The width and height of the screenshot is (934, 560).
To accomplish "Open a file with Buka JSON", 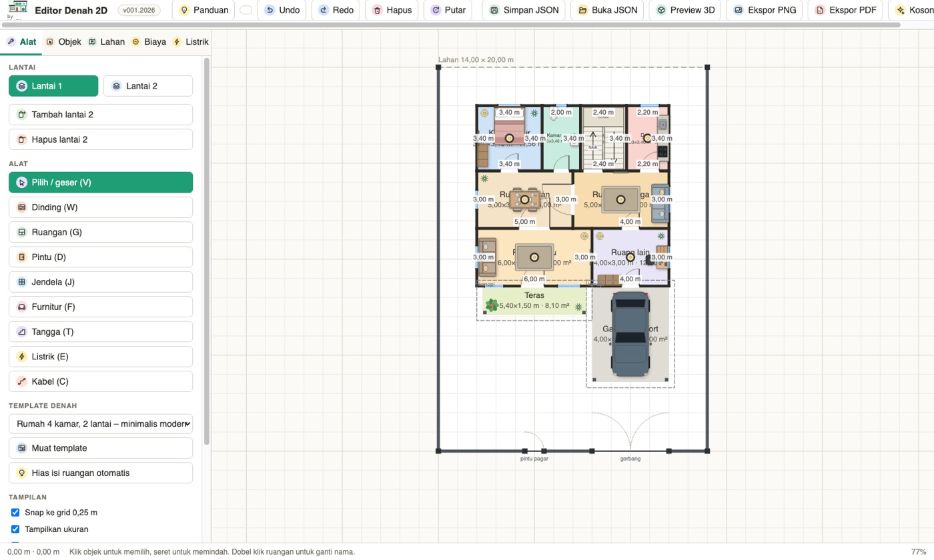I will pyautogui.click(x=607, y=10).
